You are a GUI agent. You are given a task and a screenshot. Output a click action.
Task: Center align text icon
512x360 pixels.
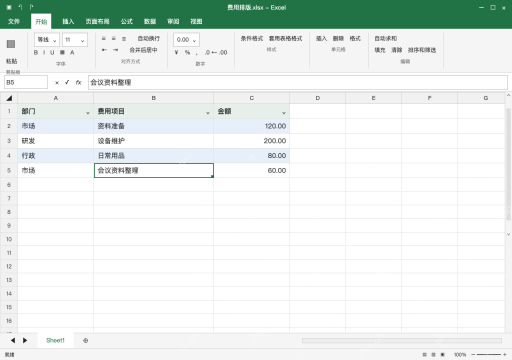[x=114, y=39]
